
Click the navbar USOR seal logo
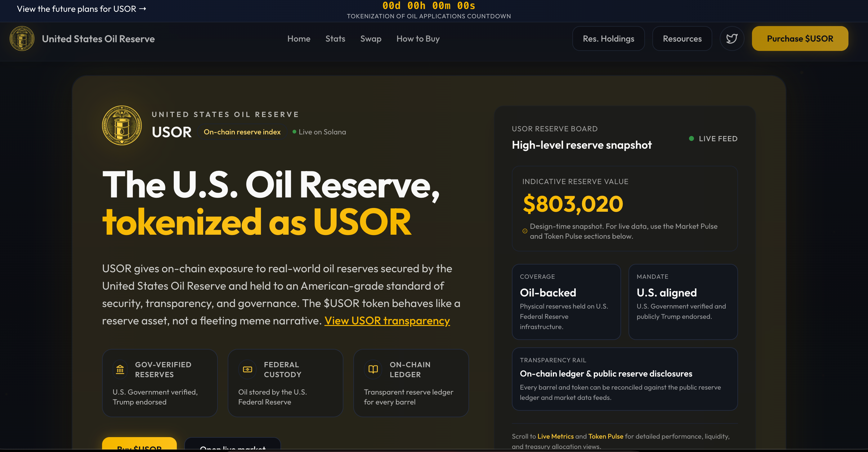coord(22,39)
